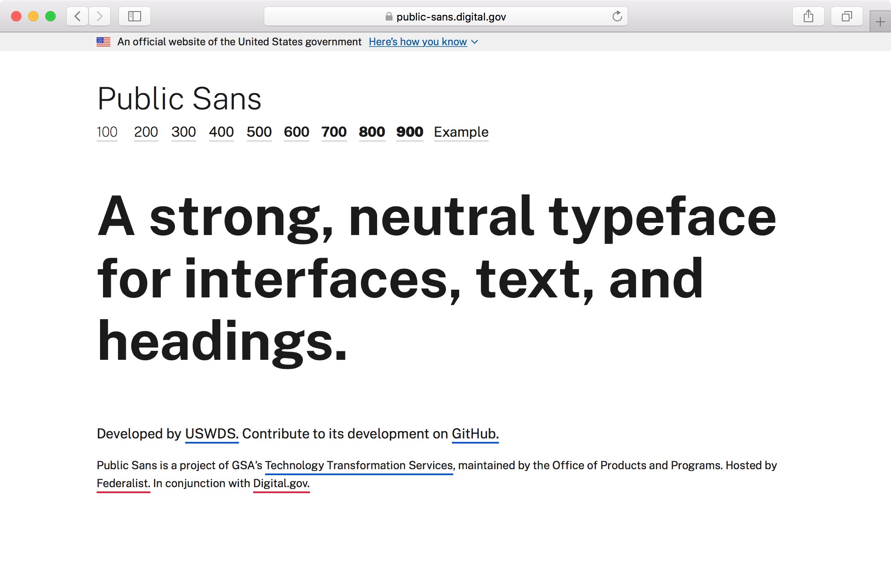Minimize the Safari window with the yellow button
The image size is (891, 588).
click(x=33, y=16)
